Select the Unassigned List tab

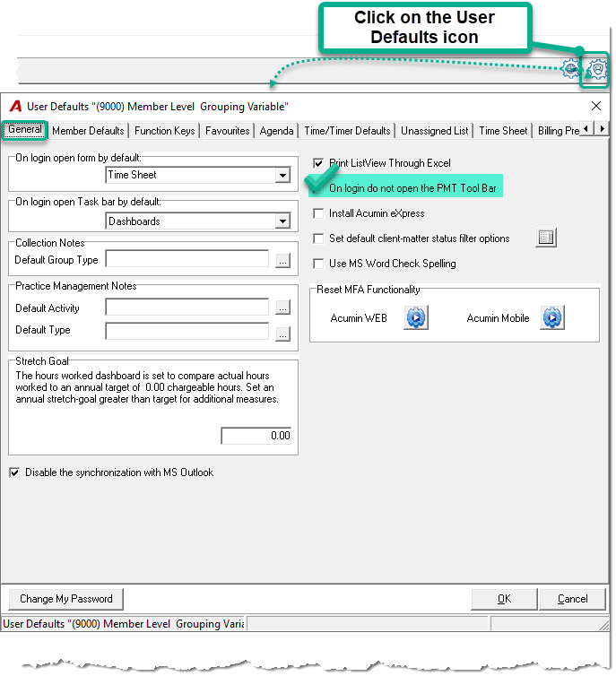(435, 131)
